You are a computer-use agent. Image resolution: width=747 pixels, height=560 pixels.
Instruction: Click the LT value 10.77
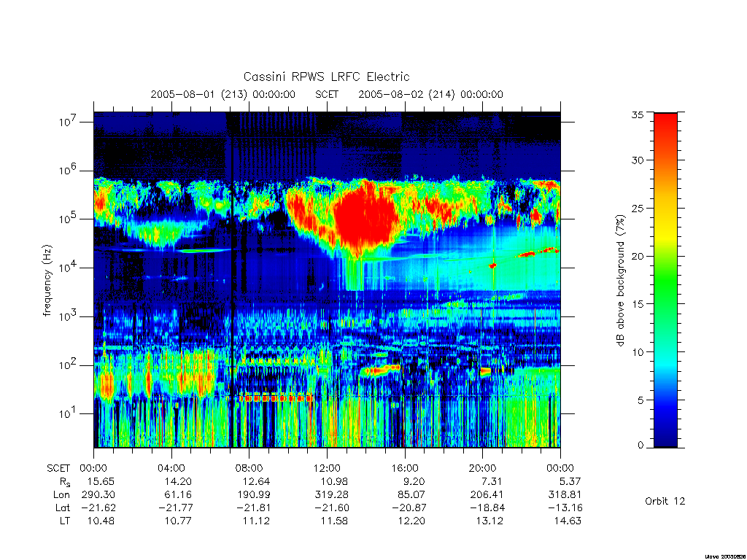(178, 521)
